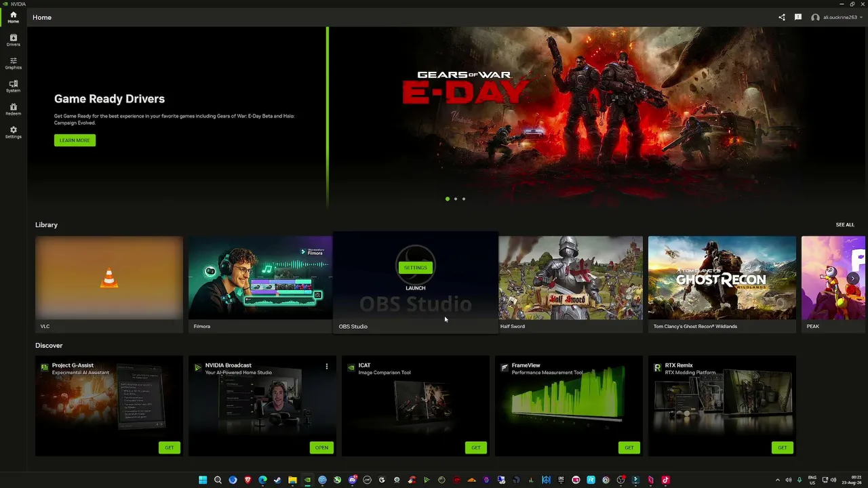
Task: Click the ICAT card icon
Action: (351, 367)
